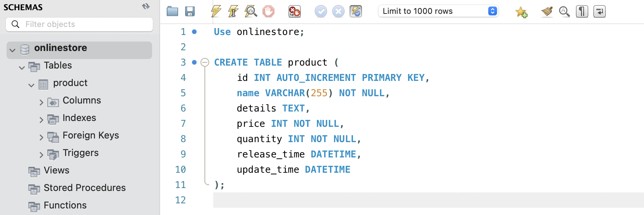Toggle auto-commit mode icon

click(356, 11)
